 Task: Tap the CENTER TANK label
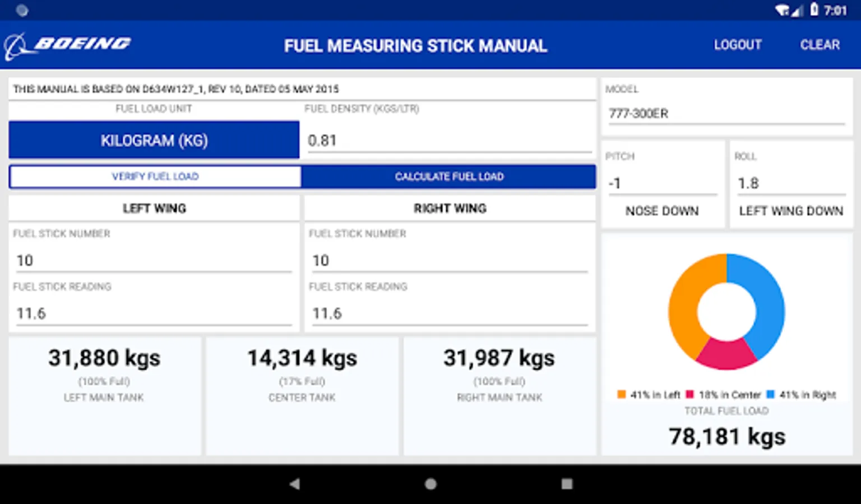pos(302,398)
